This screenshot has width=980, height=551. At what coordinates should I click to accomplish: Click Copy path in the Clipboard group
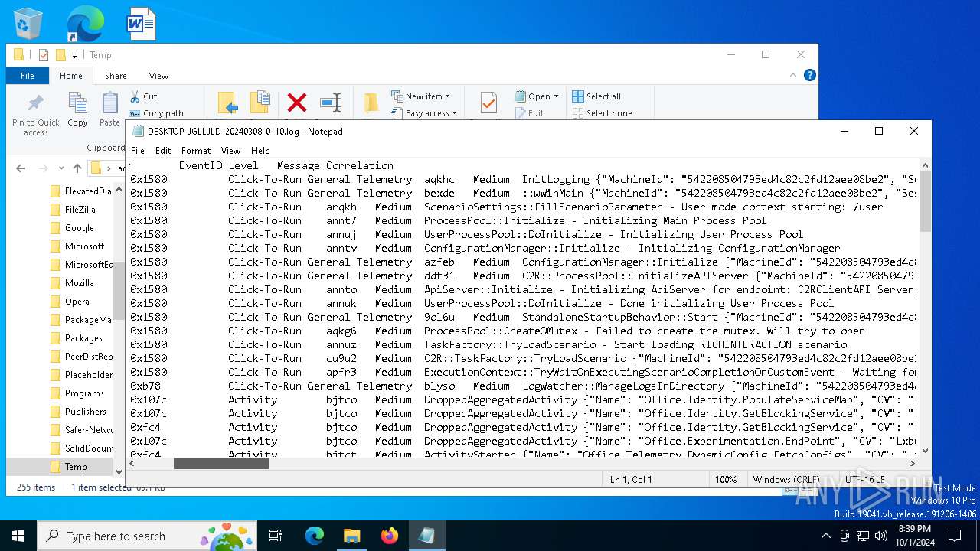(x=157, y=113)
